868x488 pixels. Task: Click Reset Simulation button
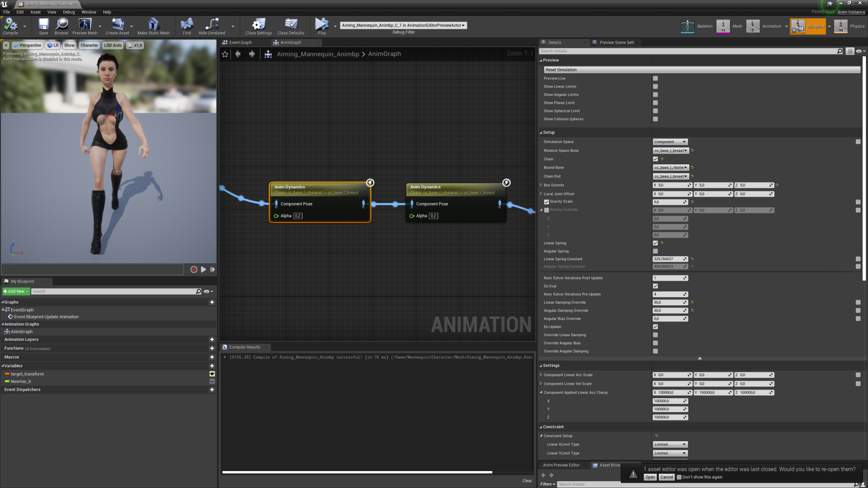tap(702, 70)
